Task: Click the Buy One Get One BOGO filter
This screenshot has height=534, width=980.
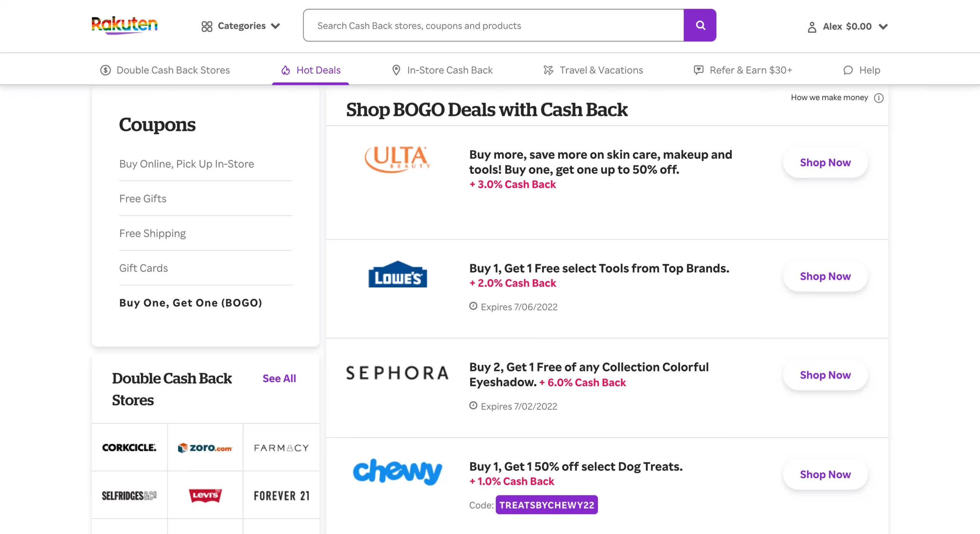Action: click(x=191, y=302)
